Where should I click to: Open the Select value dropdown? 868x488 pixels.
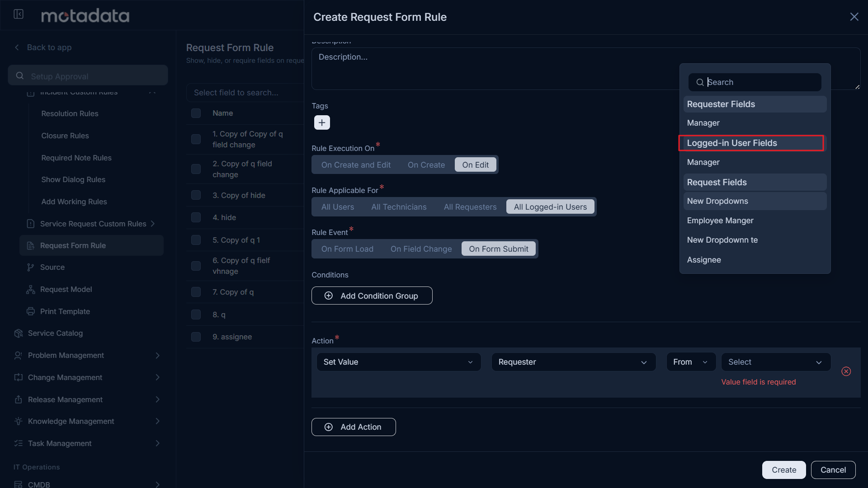pos(776,362)
